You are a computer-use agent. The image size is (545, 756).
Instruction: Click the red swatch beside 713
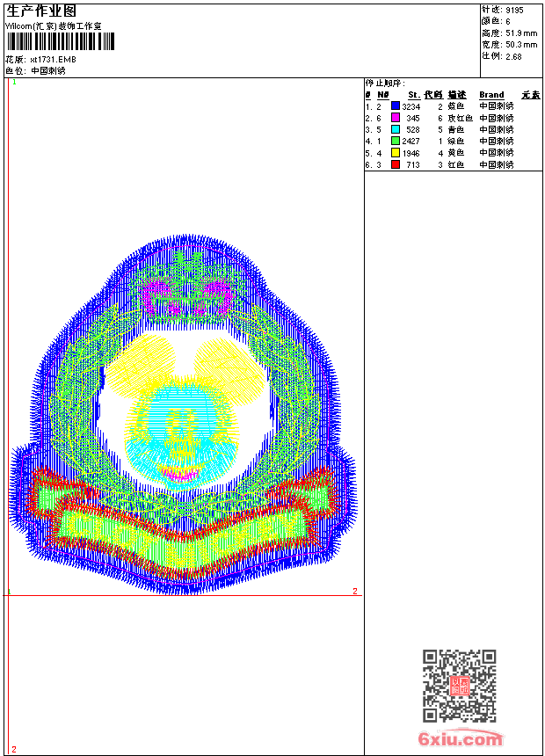tap(396, 164)
